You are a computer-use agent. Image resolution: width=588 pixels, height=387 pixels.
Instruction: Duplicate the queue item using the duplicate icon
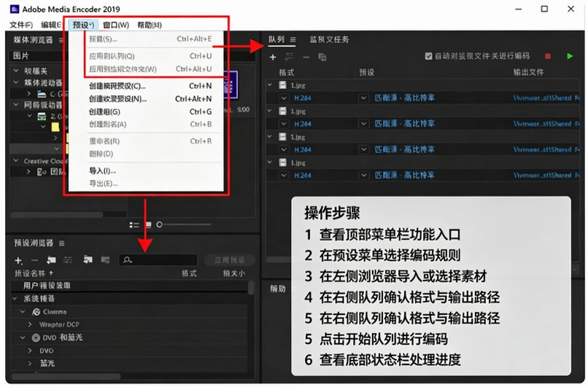pos(322,57)
